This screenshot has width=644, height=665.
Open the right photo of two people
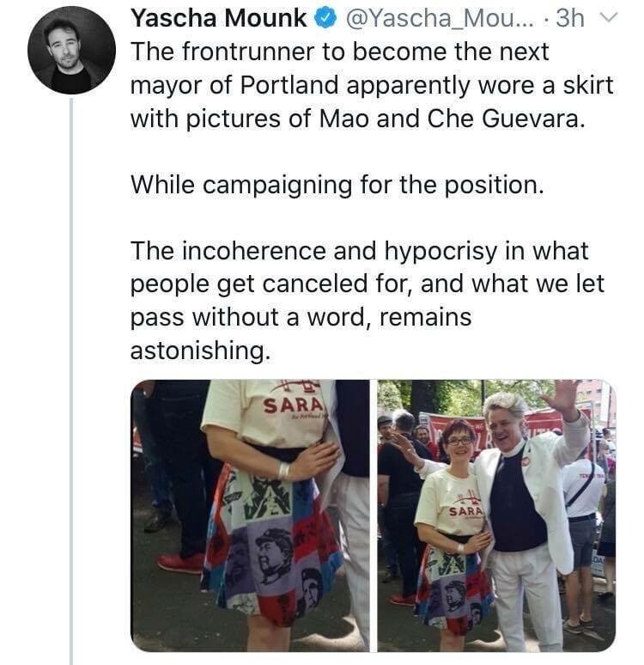click(496, 515)
